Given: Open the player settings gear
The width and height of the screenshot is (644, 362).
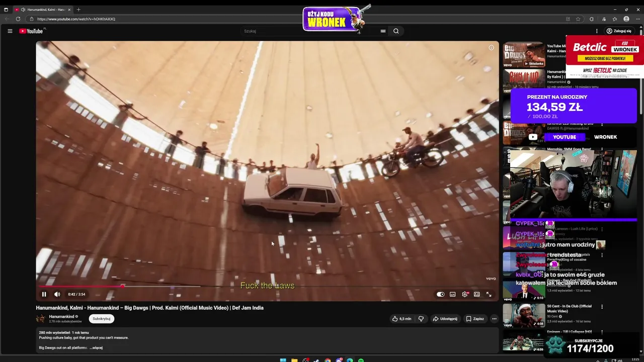Looking at the screenshot, I should [x=465, y=294].
